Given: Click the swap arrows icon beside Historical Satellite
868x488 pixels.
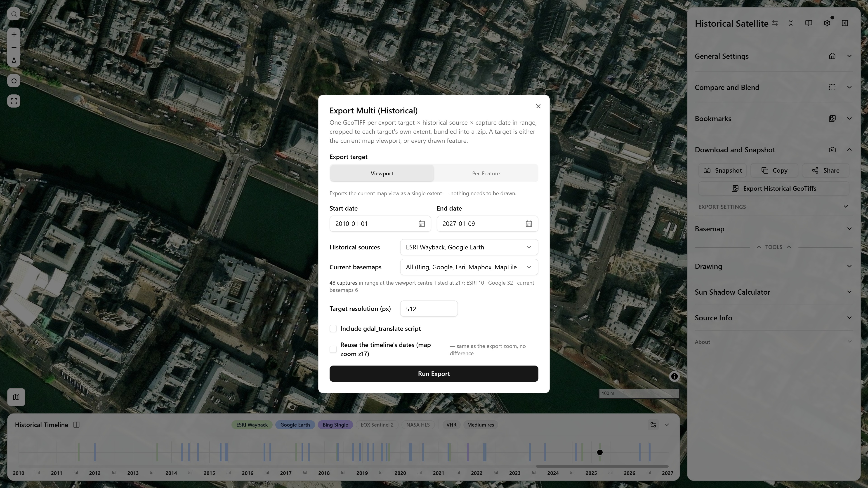Looking at the screenshot, I should [775, 23].
